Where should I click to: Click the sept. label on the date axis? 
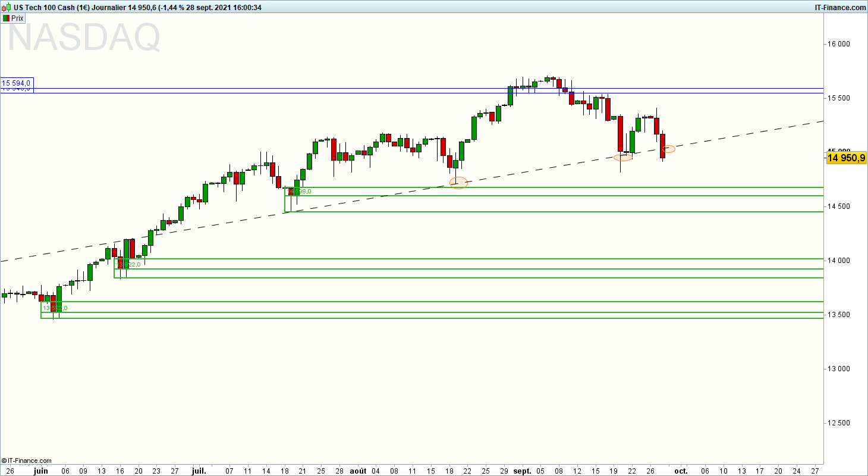(522, 471)
